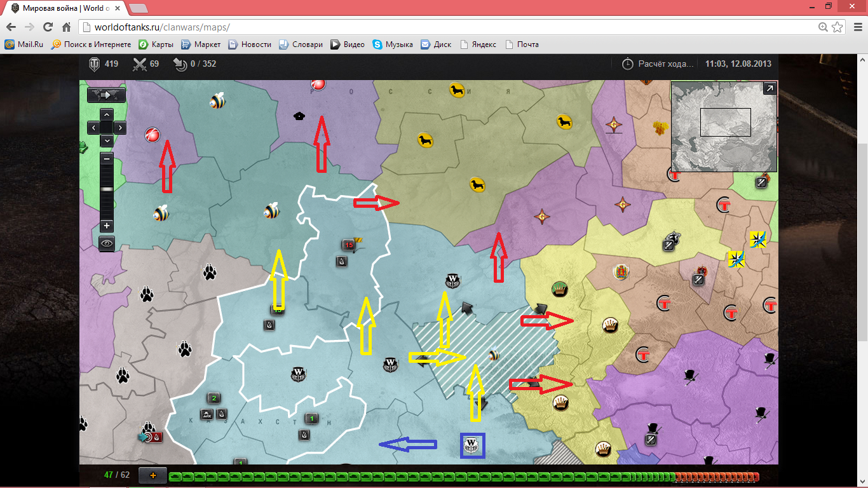Select the Мировая война browser tab
Image resolution: width=868 pixels, height=488 pixels.
[x=65, y=8]
